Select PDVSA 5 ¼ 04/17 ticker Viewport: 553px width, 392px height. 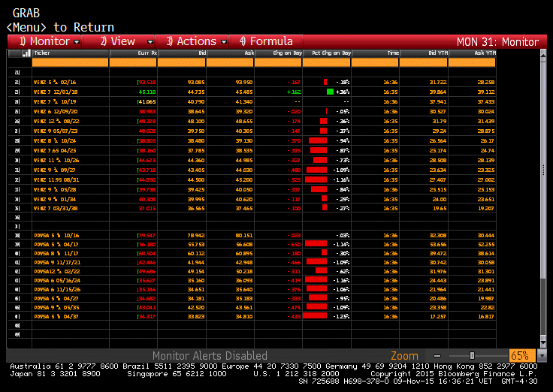coord(56,244)
